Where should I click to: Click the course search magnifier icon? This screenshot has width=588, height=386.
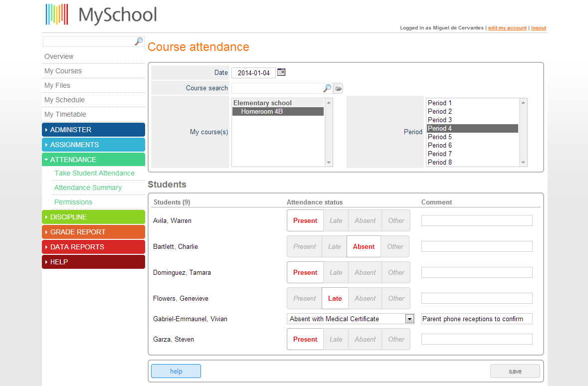pos(327,88)
